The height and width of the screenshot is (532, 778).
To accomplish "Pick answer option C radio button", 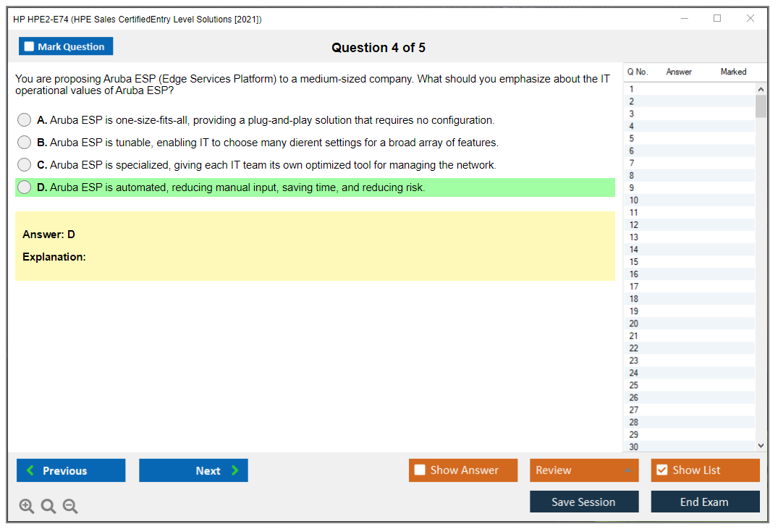I will pyautogui.click(x=25, y=165).
